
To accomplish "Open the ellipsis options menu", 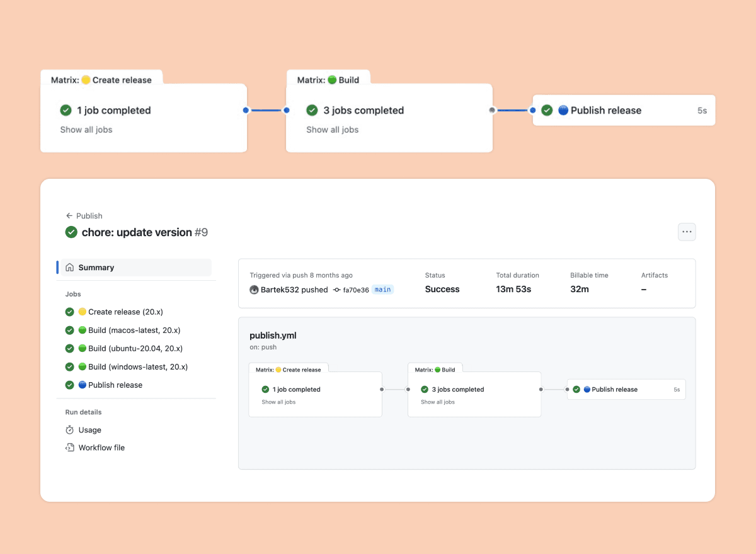I will [687, 232].
